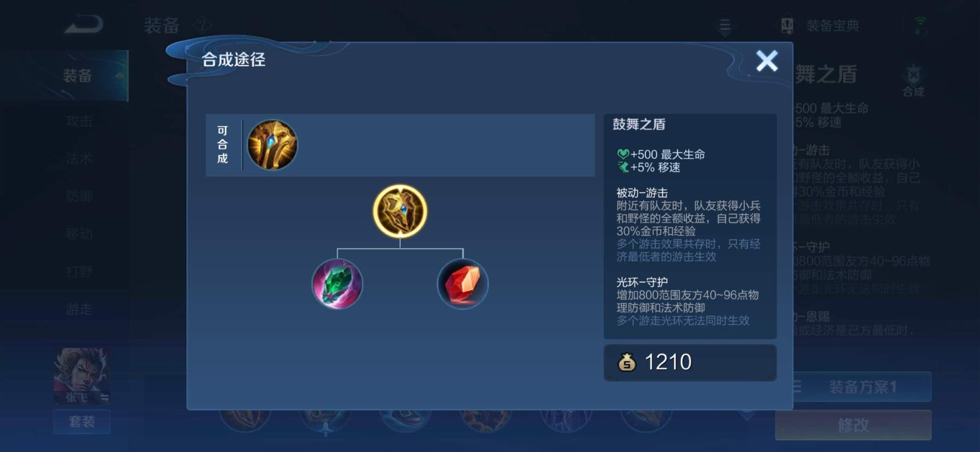
Task: Select the golden craftable item beside 可合成
Action: click(272, 145)
